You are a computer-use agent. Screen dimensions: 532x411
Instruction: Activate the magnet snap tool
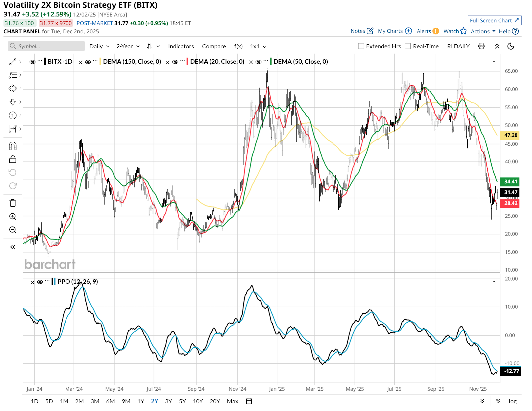[x=13, y=146]
